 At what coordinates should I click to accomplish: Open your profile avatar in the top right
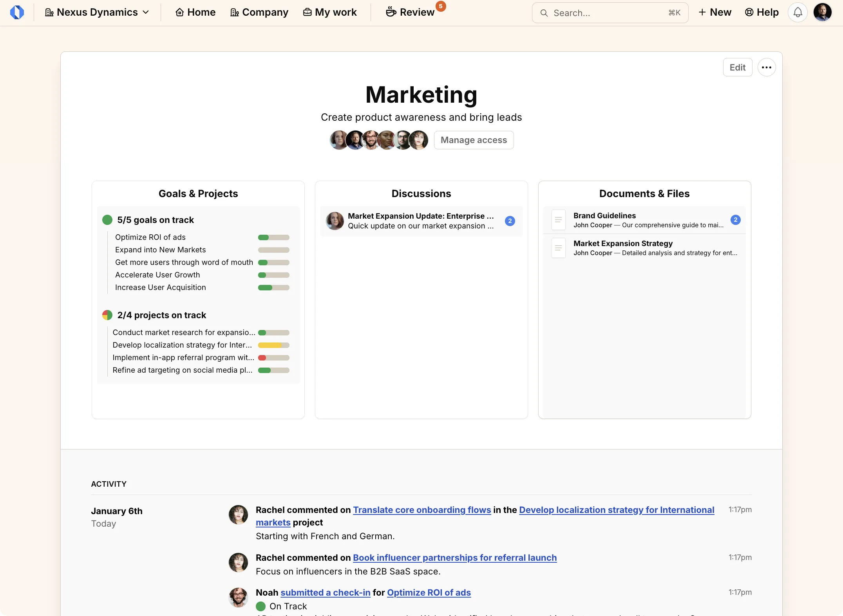coord(823,12)
